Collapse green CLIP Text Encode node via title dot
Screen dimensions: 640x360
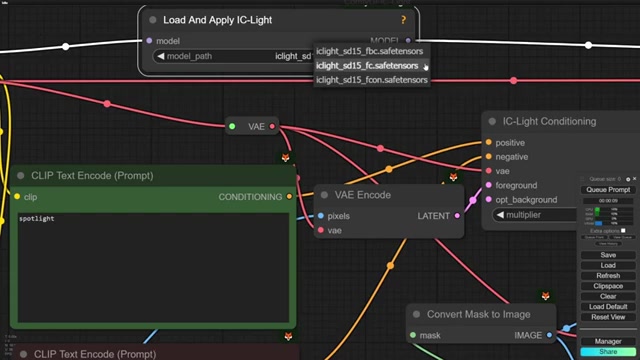[20, 176]
